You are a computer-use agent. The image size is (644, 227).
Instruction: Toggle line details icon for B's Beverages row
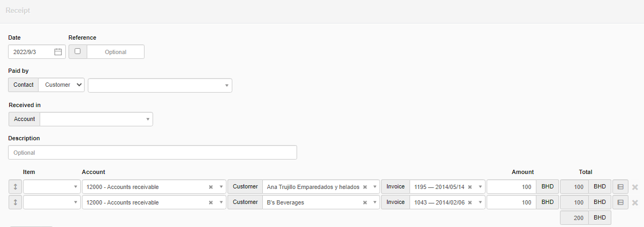[x=620, y=202]
